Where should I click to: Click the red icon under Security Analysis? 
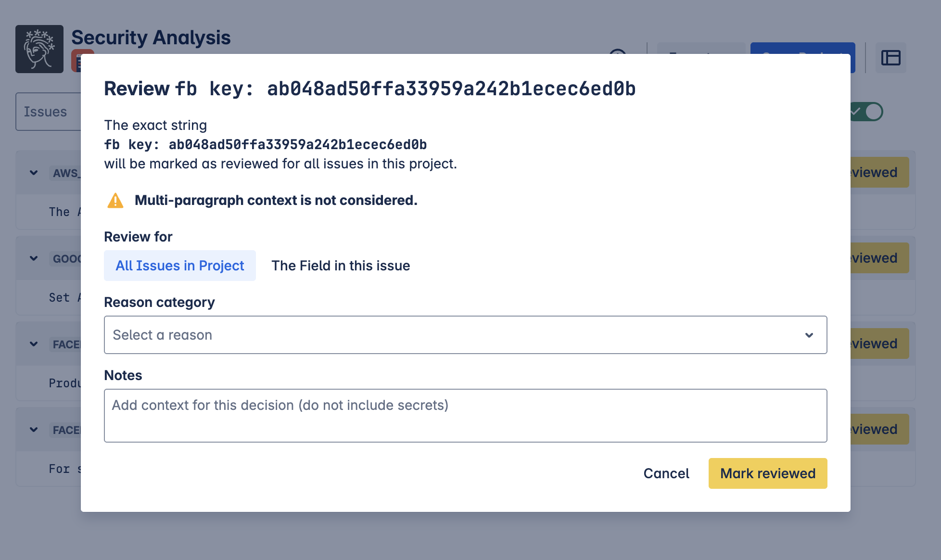[x=76, y=60]
